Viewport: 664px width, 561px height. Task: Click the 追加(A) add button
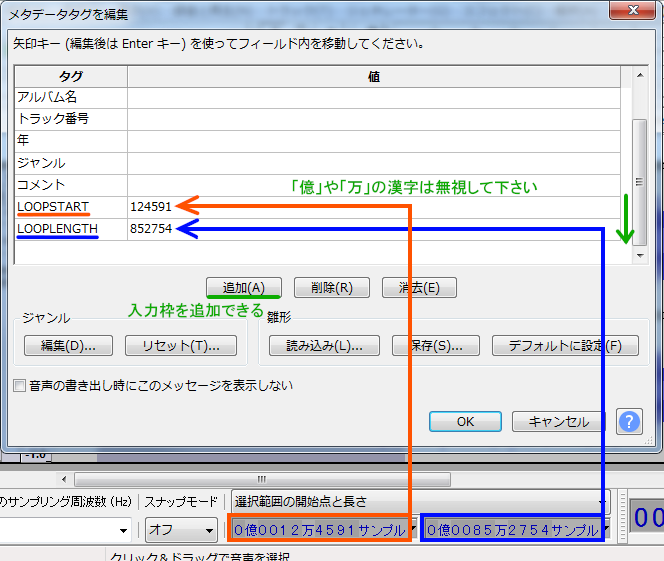pyautogui.click(x=243, y=288)
